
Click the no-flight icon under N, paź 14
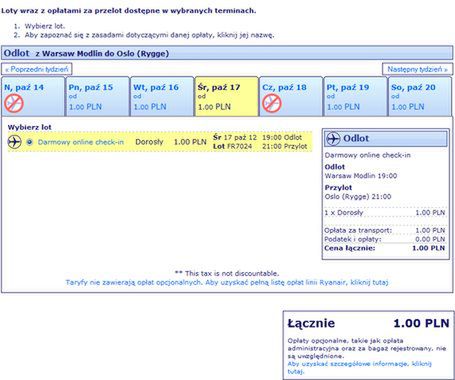pos(14,103)
